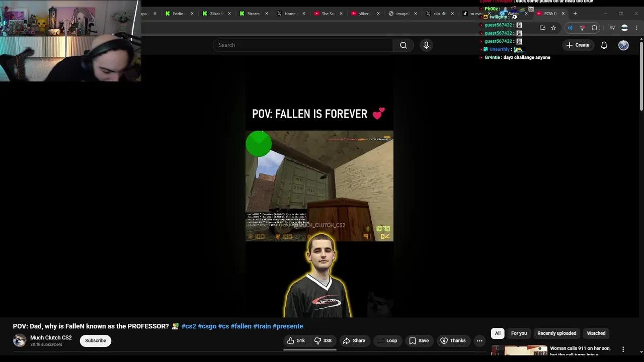Dislike the video with thumbs down
The width and height of the screenshot is (644, 362).
[323, 341]
